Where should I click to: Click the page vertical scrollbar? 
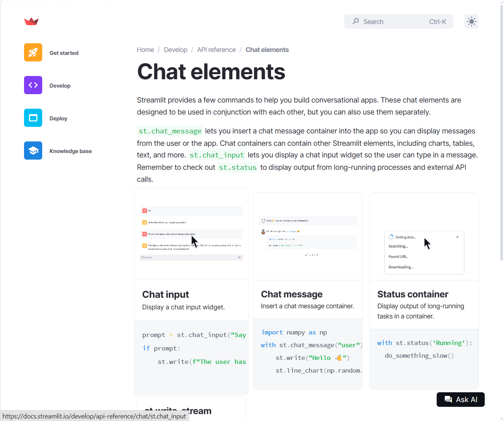(501, 132)
